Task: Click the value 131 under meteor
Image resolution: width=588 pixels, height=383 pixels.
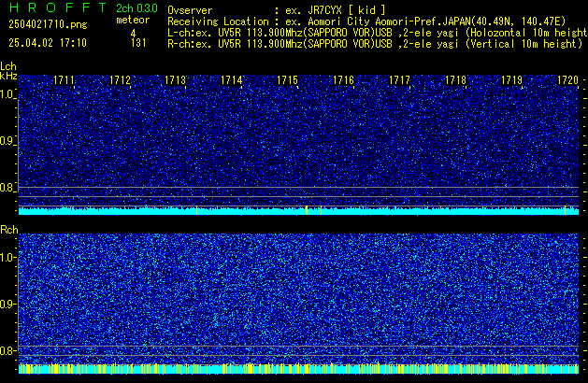Action: point(138,43)
